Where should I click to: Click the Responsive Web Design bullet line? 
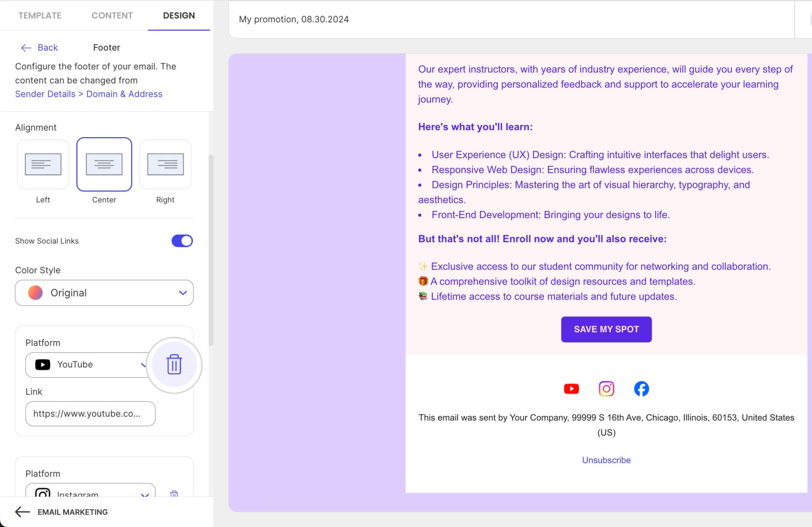pos(586,170)
